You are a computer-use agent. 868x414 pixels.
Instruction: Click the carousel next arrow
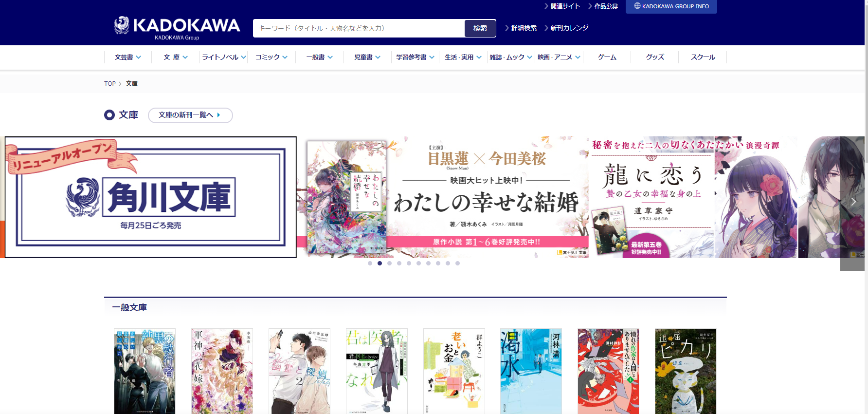click(x=853, y=202)
